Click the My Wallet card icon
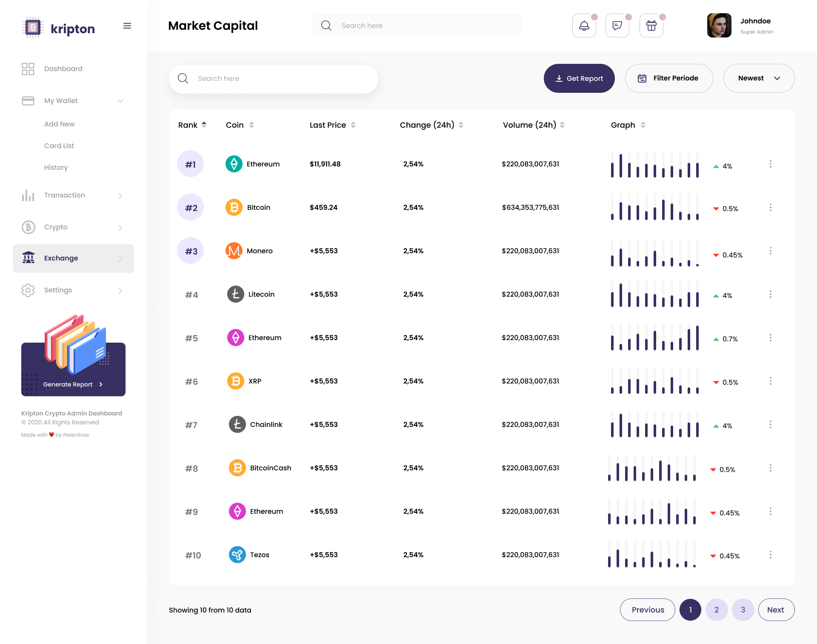The height and width of the screenshot is (644, 817). pos(28,101)
